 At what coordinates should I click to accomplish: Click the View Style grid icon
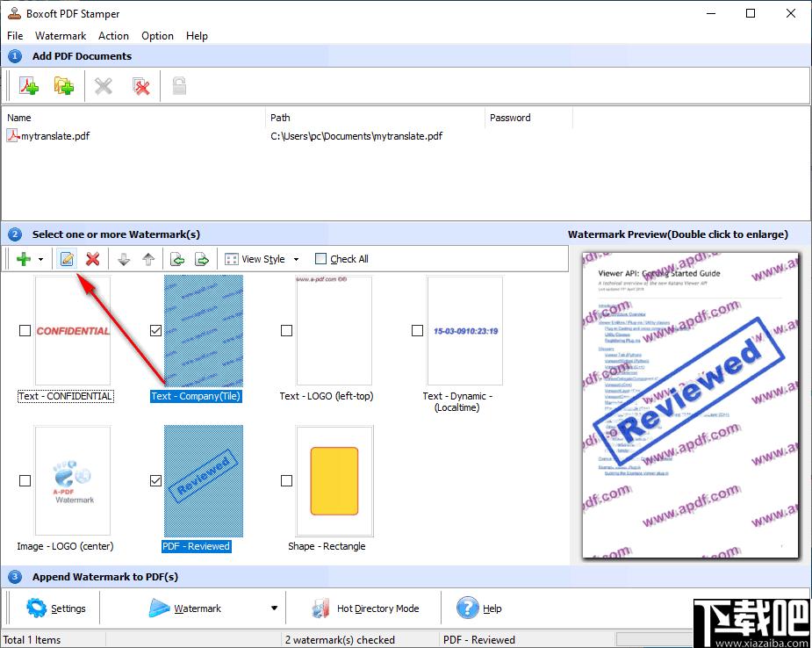pyautogui.click(x=232, y=259)
